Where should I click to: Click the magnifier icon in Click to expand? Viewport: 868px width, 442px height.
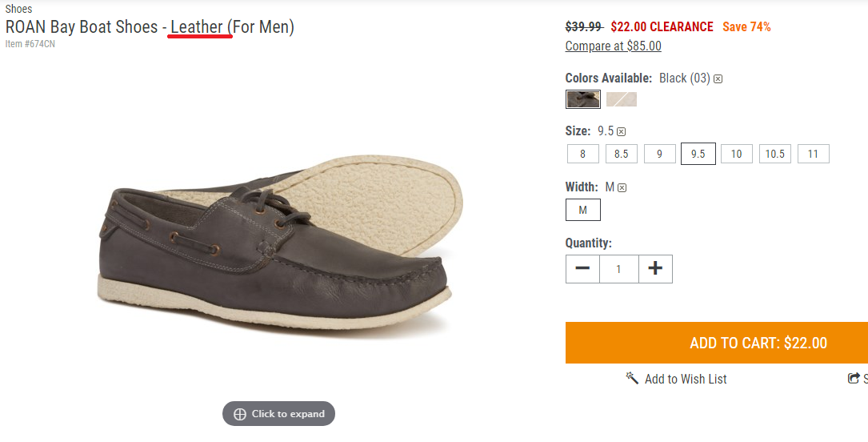pos(240,414)
